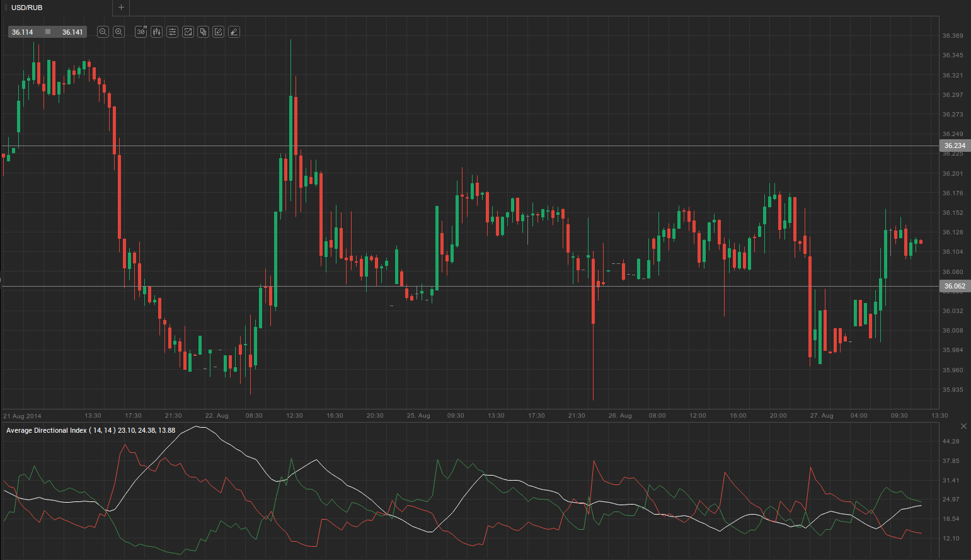Close the Average Directional Index panel
This screenshot has width=971, height=560.
[x=963, y=426]
